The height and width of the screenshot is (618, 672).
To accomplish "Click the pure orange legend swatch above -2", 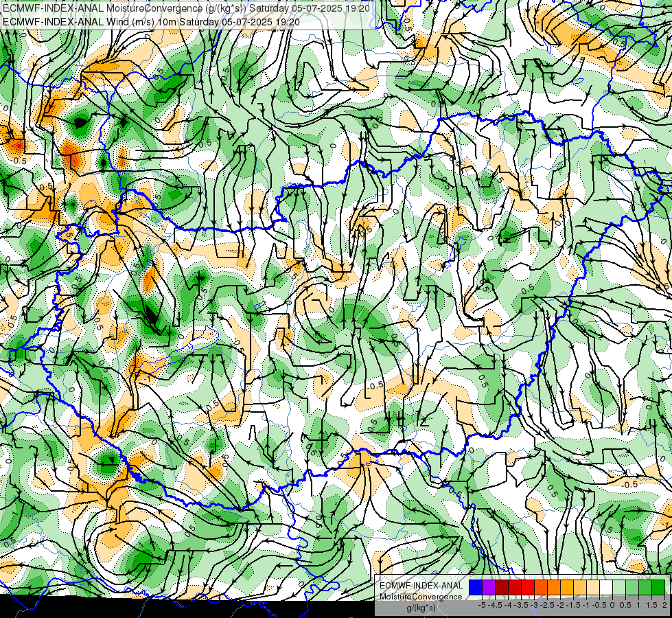I will click(x=554, y=587).
